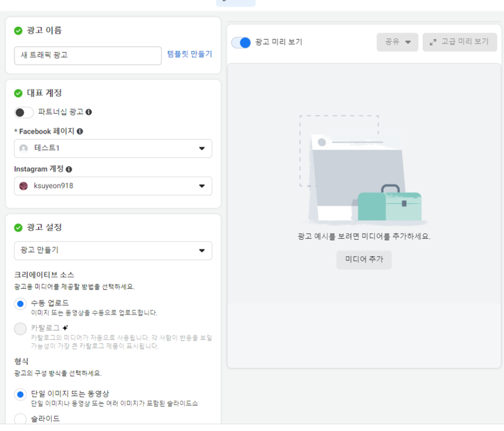Viewport: 504px width, 431px height.
Task: Select the 수동 업로드 radio button
Action: [x=20, y=304]
